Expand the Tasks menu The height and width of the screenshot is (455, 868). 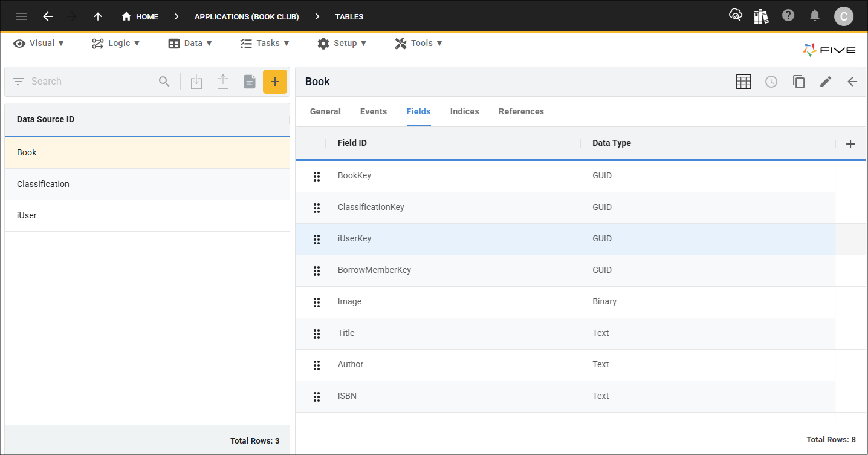coord(265,43)
